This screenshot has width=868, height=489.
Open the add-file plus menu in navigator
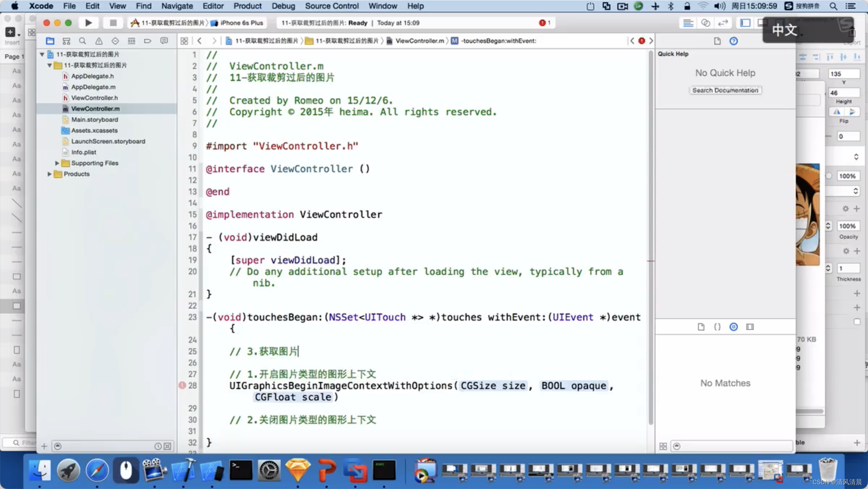click(44, 446)
